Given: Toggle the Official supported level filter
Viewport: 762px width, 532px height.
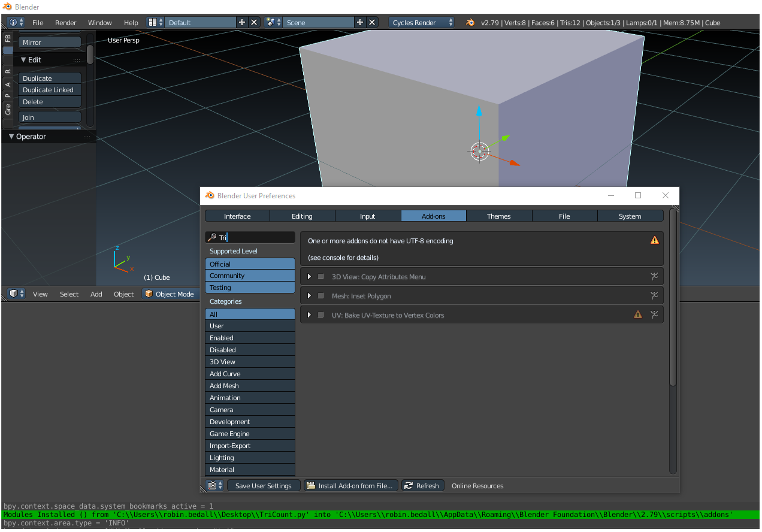Looking at the screenshot, I should pyautogui.click(x=250, y=264).
